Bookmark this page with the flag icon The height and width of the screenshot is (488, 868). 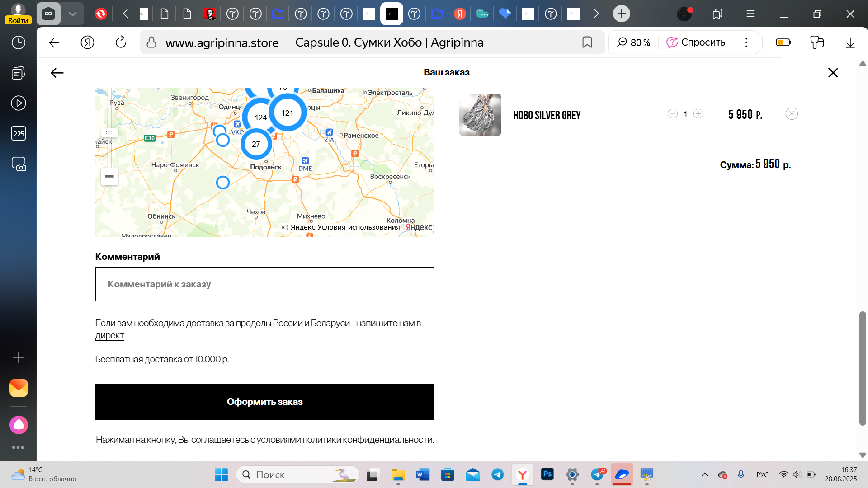pyautogui.click(x=587, y=42)
